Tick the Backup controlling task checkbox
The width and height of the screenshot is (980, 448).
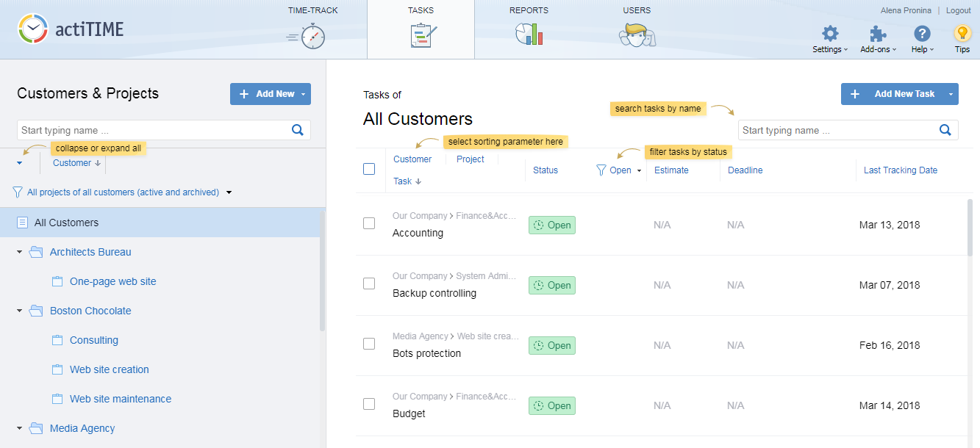[x=369, y=283]
